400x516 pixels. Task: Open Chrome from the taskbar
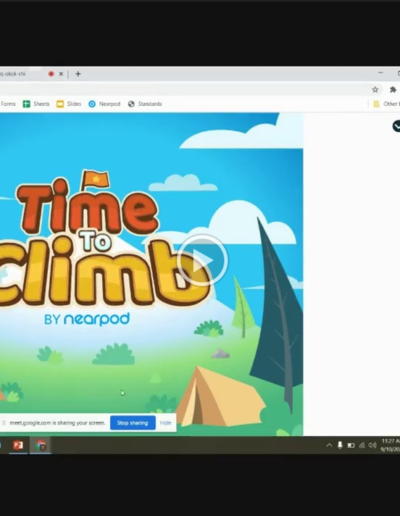coord(40,445)
